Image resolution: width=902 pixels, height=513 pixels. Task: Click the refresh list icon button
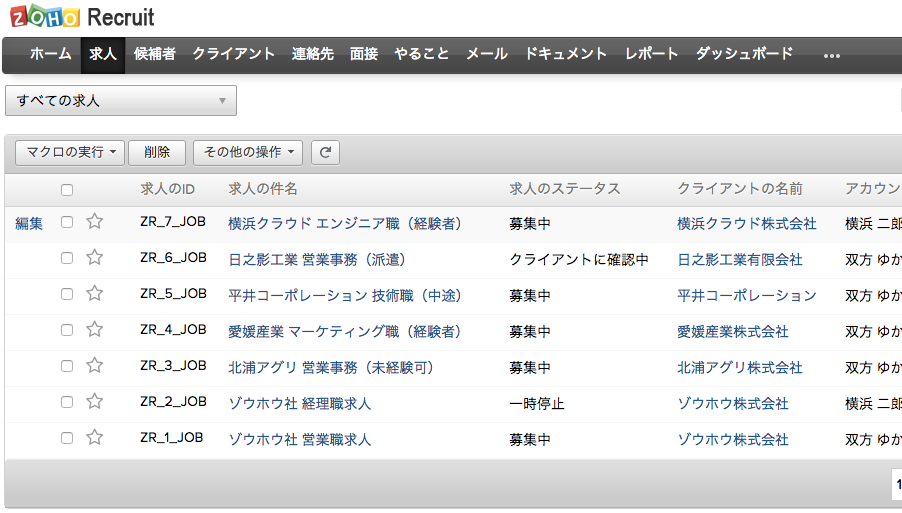click(x=325, y=152)
